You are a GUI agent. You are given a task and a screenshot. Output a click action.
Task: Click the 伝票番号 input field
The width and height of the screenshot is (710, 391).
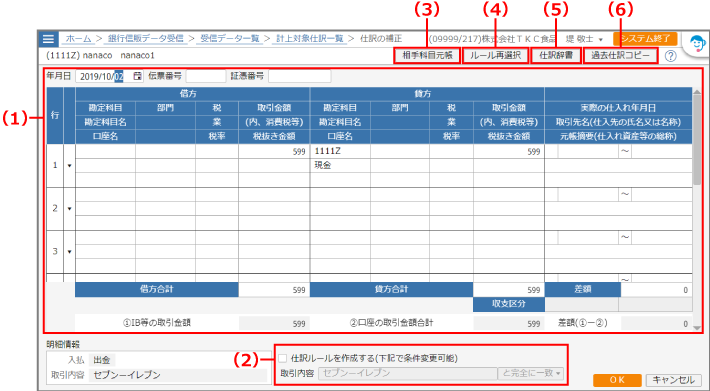206,76
